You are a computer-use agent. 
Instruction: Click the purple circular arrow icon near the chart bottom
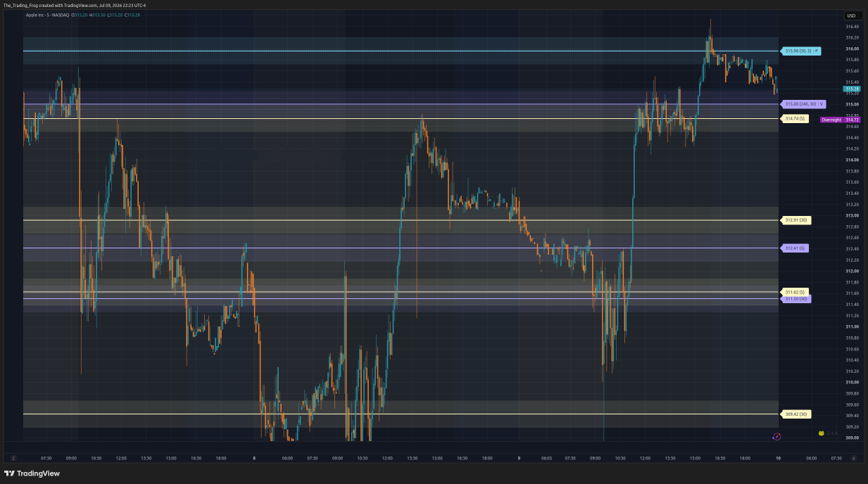click(x=776, y=436)
